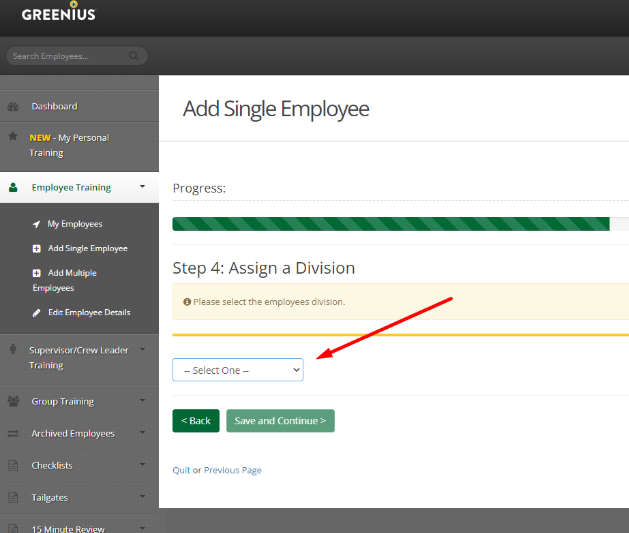Expand the Tailgates arrow
The image size is (629, 533).
[142, 497]
